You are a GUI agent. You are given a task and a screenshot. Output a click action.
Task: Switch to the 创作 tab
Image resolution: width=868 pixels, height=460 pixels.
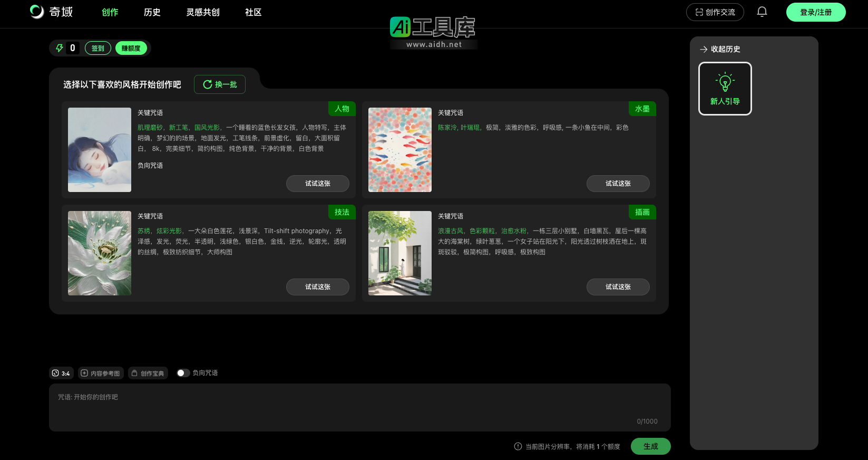pyautogui.click(x=110, y=12)
